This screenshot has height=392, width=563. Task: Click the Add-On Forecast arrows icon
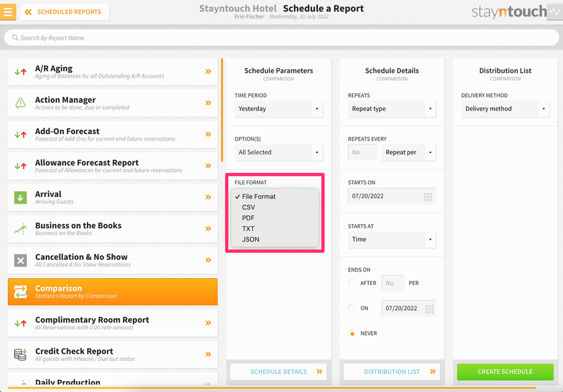point(20,135)
